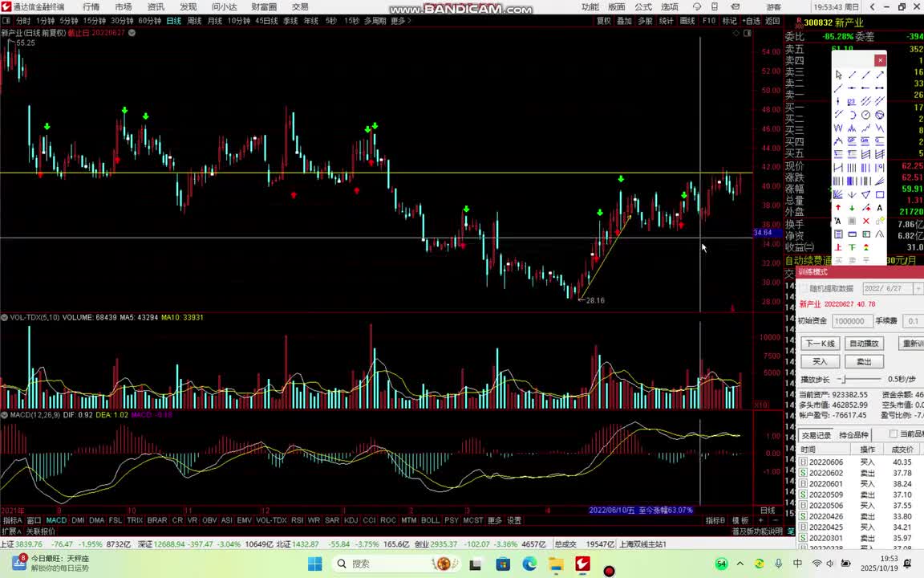This screenshot has width=924, height=578.
Task: Open the date dropdown showing 2022/ 6/27
Action: (x=918, y=288)
